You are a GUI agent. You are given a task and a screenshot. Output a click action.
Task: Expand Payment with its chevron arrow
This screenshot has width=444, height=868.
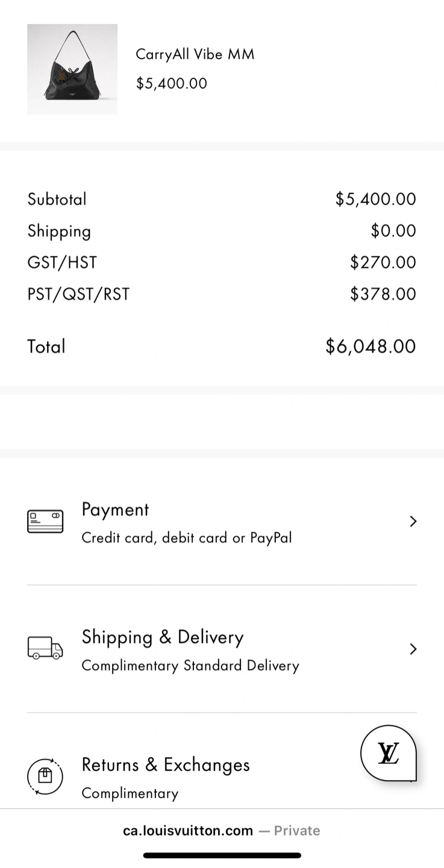(x=413, y=521)
